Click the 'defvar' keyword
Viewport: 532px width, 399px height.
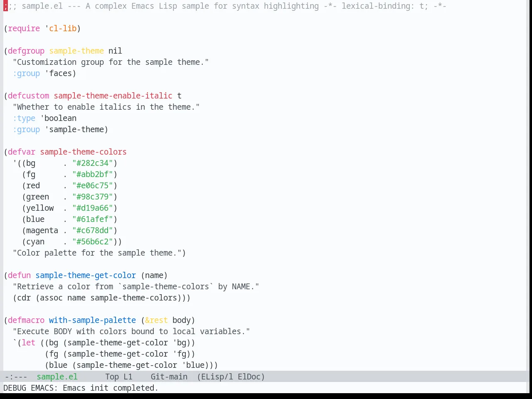(22, 152)
